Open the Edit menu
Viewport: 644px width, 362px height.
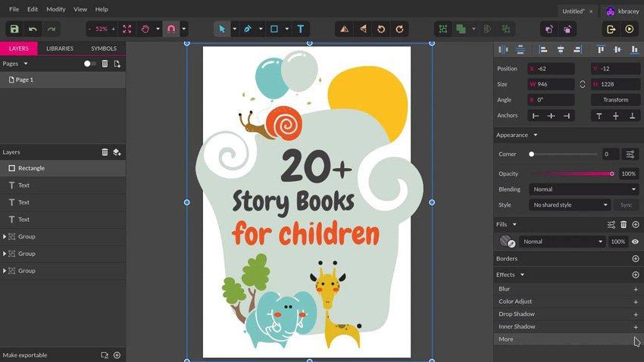[x=33, y=9]
